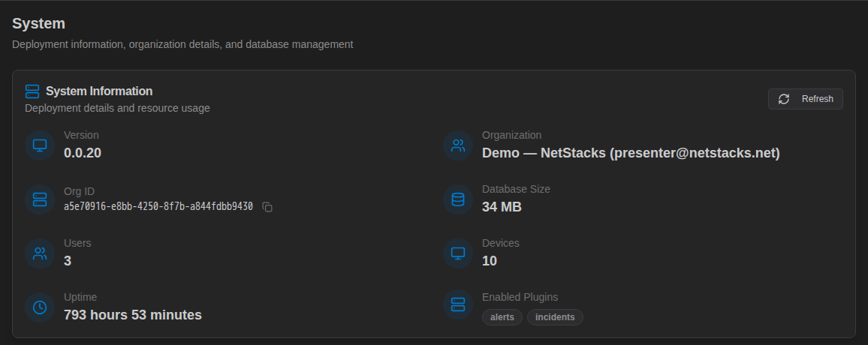The image size is (868, 345).
Task: Click the Devices count 10
Action: [490, 261]
